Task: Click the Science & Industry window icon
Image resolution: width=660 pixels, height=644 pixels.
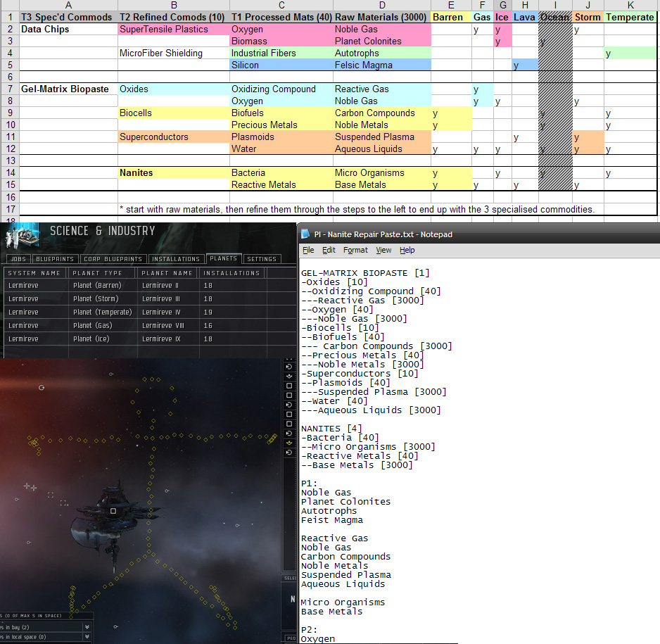Action: (23, 236)
